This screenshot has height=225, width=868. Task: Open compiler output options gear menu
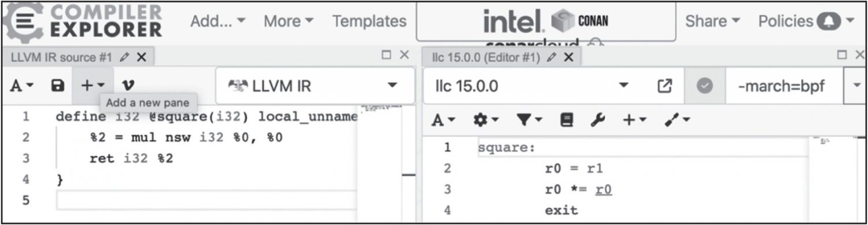[484, 120]
